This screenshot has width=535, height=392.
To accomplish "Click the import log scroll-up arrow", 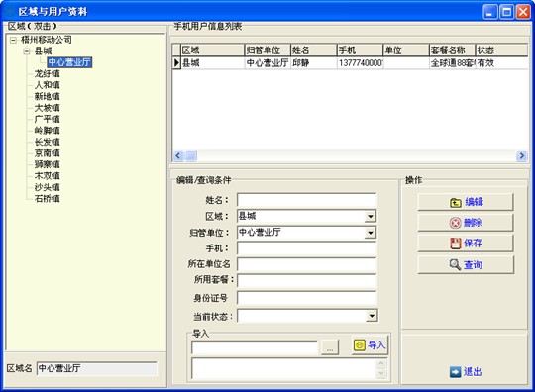I will pyautogui.click(x=381, y=363).
